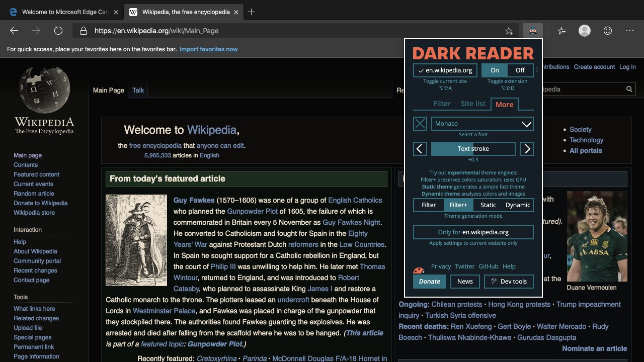Click the Text stroke slider bar
The height and width of the screenshot is (362, 644).
(x=473, y=149)
